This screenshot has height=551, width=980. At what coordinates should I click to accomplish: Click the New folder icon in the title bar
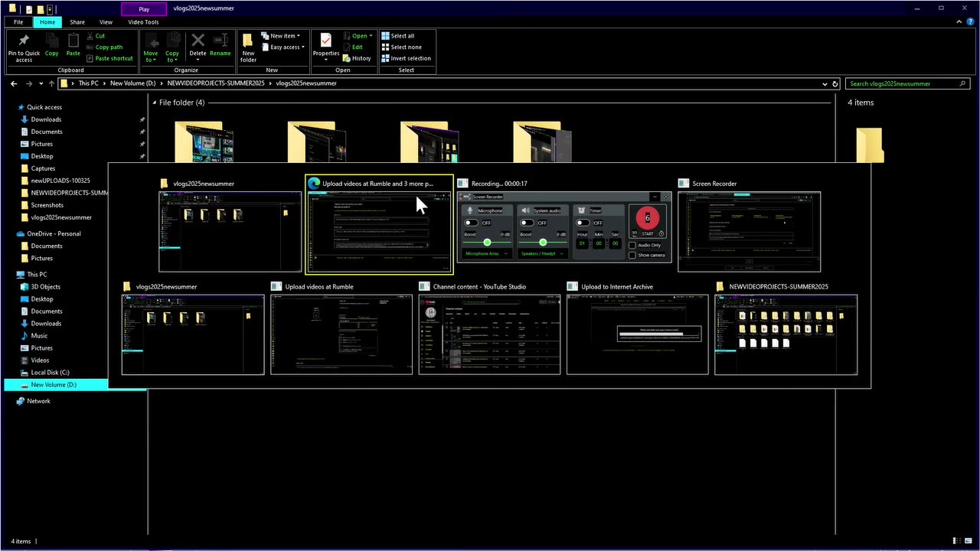[x=40, y=8]
